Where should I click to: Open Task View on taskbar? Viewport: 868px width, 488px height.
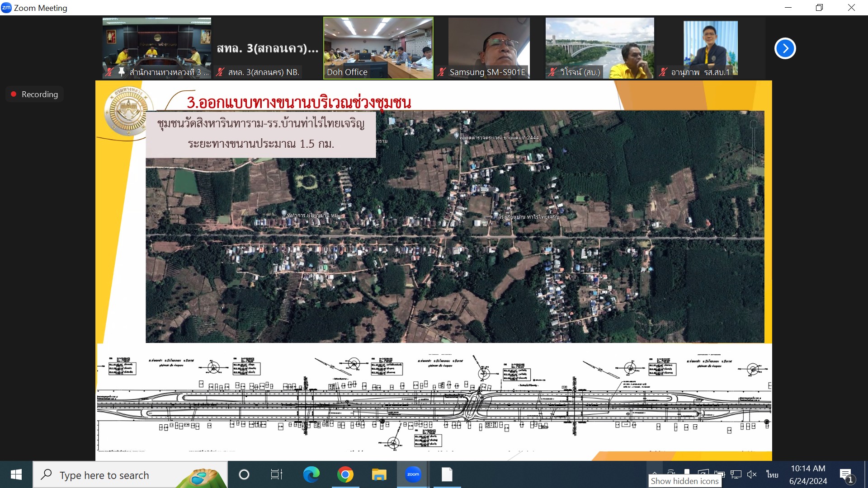pyautogui.click(x=276, y=474)
